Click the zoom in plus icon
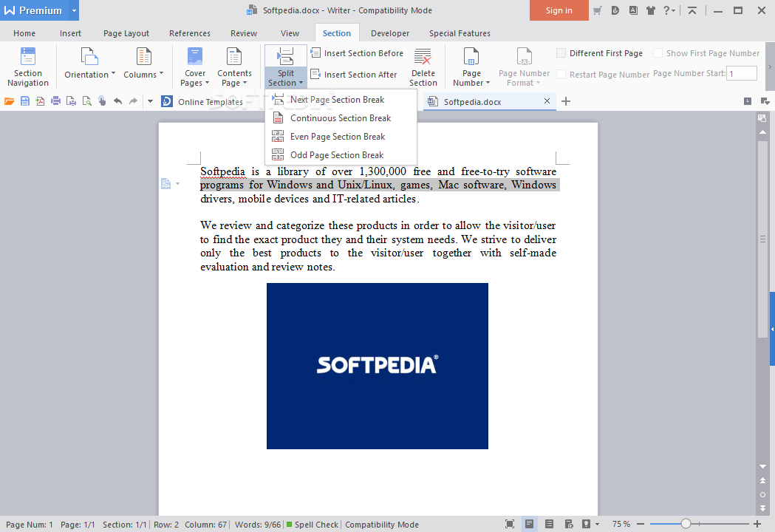This screenshot has width=775, height=532. click(x=757, y=524)
